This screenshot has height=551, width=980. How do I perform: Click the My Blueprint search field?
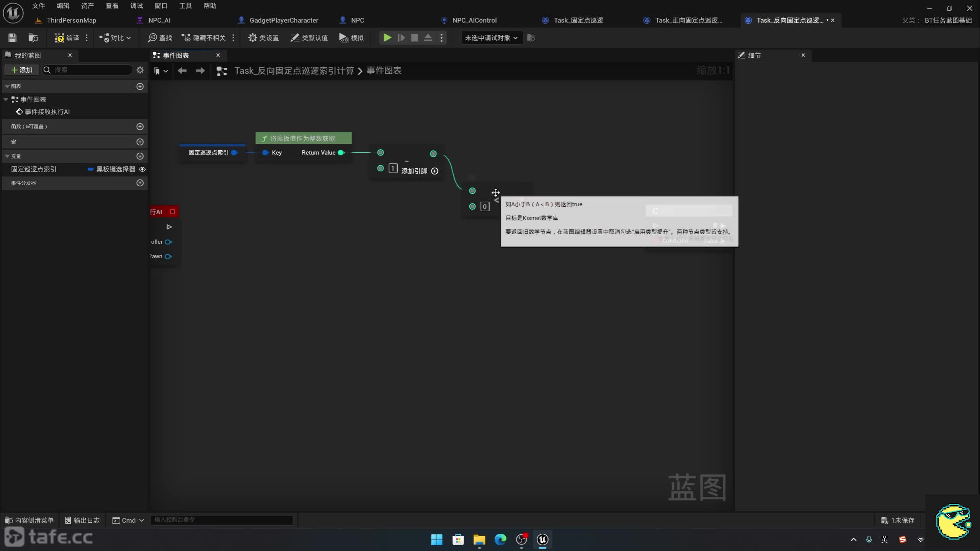(x=87, y=70)
